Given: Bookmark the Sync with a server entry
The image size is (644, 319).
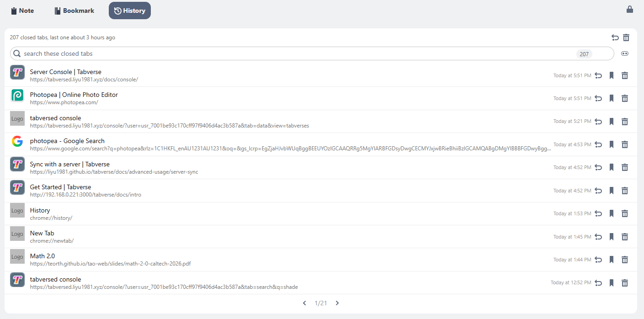Looking at the screenshot, I should click(612, 167).
